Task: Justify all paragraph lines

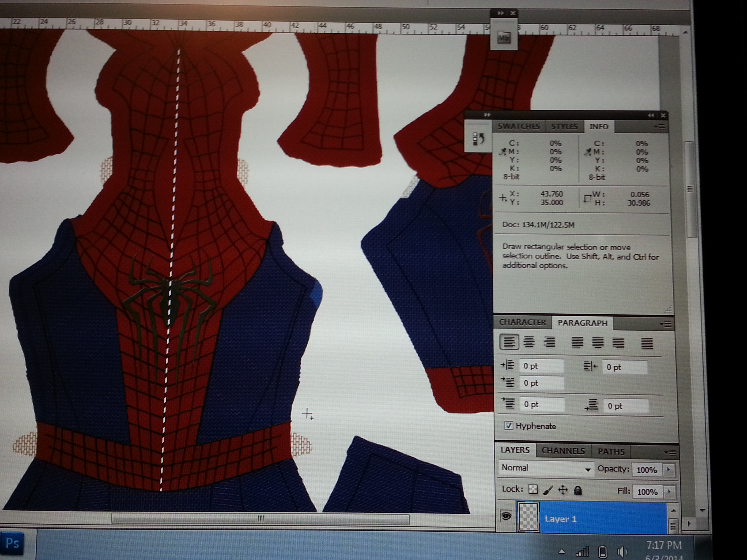Action: click(647, 343)
